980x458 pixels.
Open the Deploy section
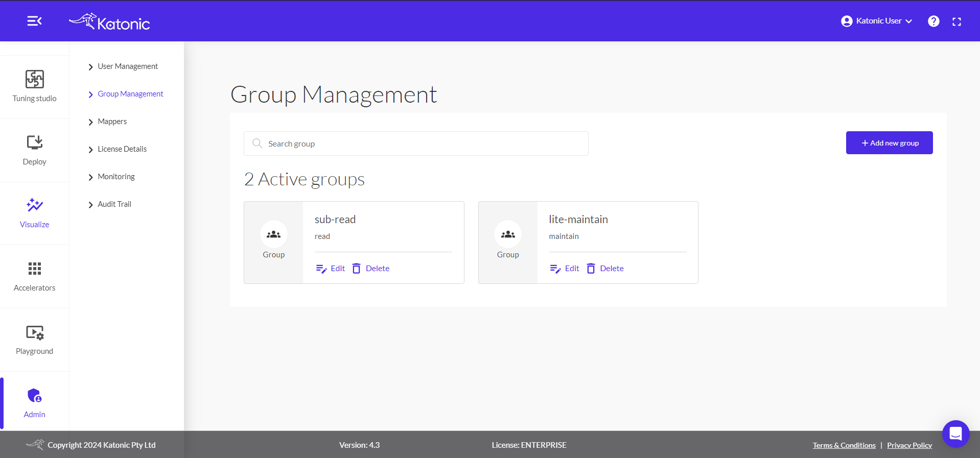tap(34, 150)
